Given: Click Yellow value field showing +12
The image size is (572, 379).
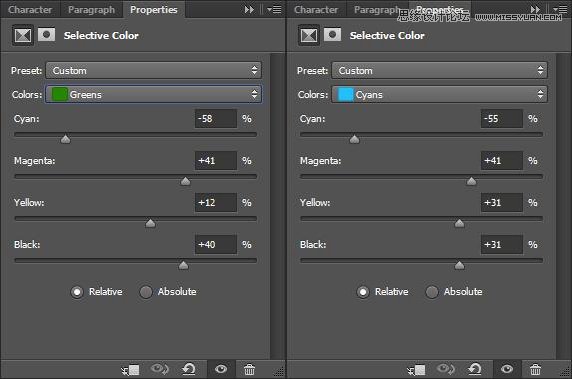Looking at the screenshot, I should (x=216, y=202).
